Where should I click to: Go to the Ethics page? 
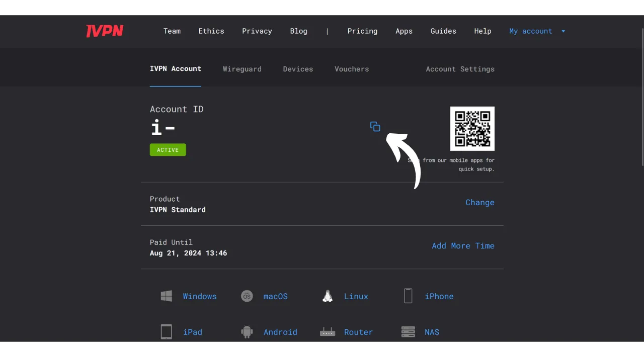[x=211, y=31]
